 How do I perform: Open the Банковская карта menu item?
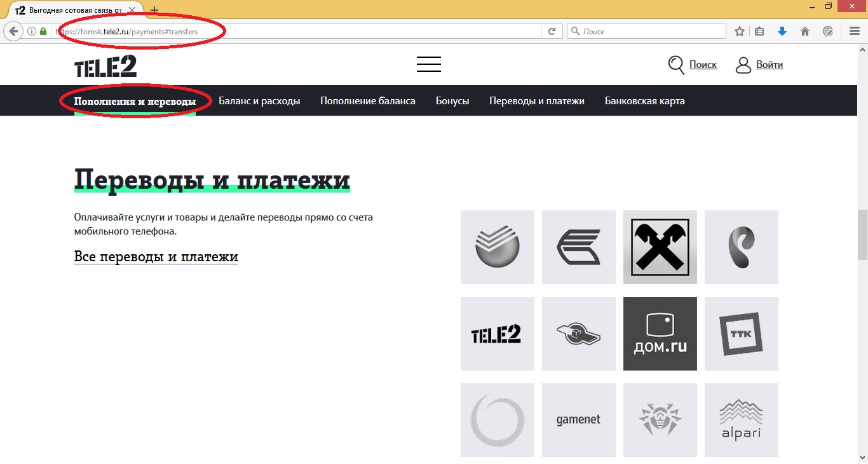pyautogui.click(x=644, y=100)
